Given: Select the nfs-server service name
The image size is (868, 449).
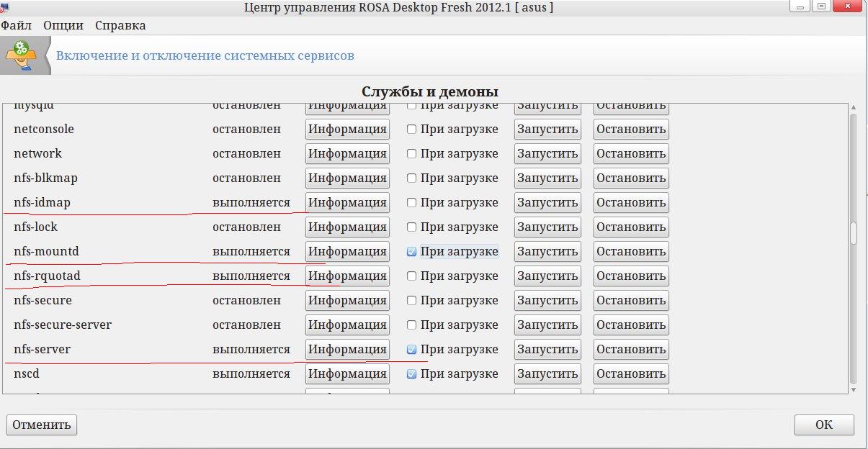Looking at the screenshot, I should tap(42, 350).
